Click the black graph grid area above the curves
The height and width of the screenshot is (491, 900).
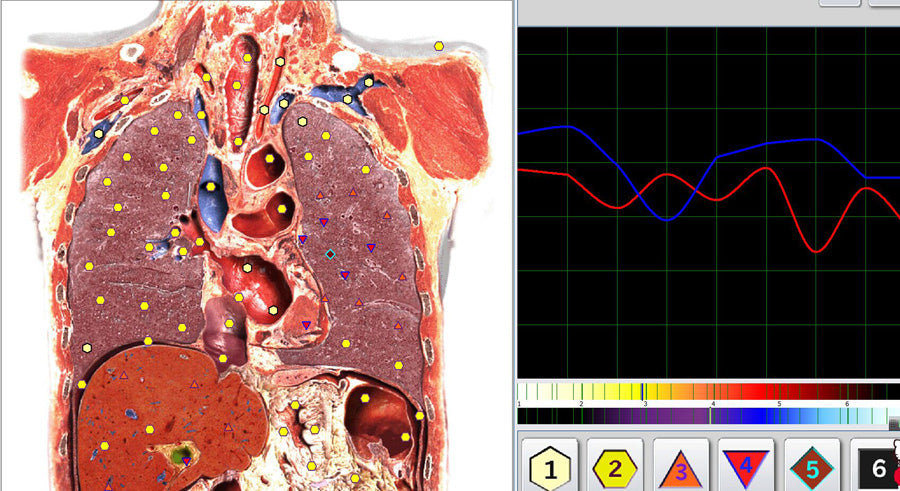coord(700,70)
